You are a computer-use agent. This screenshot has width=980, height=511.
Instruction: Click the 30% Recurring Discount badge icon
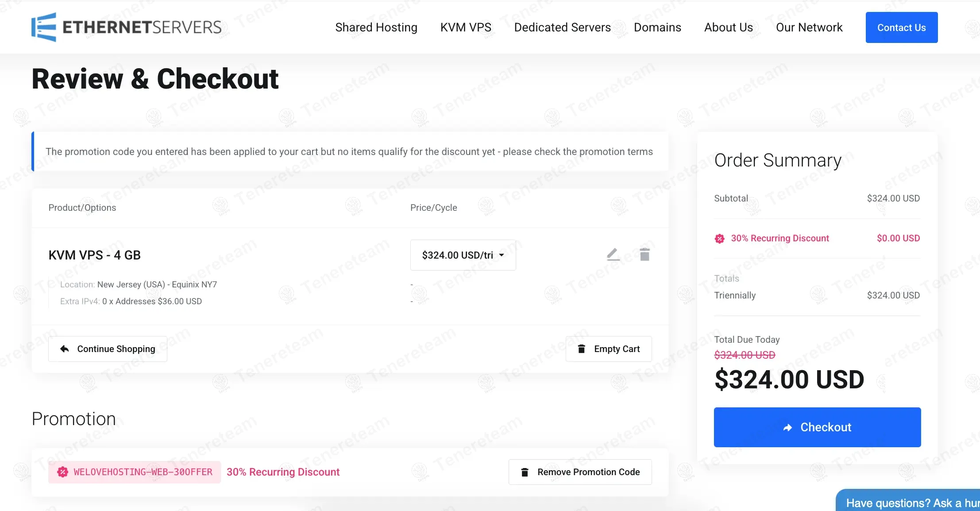(720, 239)
